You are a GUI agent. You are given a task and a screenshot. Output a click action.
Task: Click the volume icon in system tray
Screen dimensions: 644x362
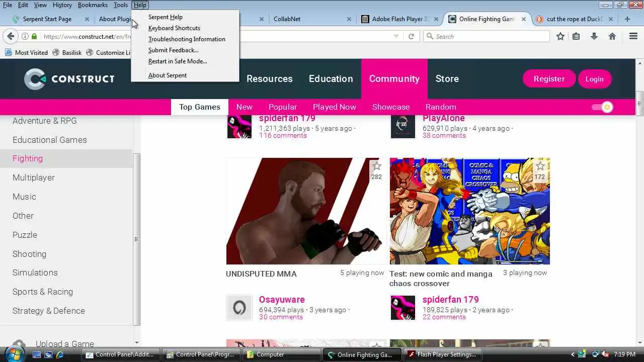tap(605, 354)
